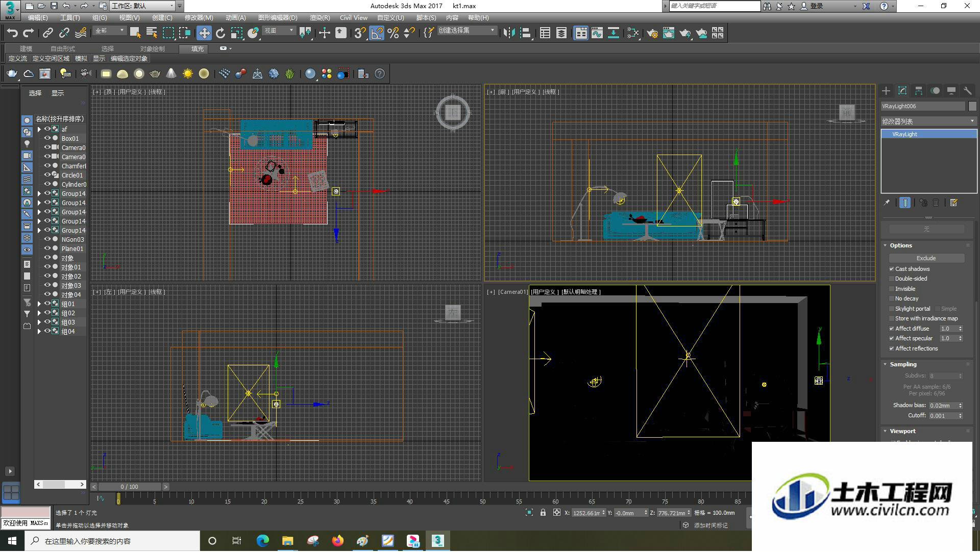Open the 修改器列表 modifier dropdown

[x=928, y=121]
